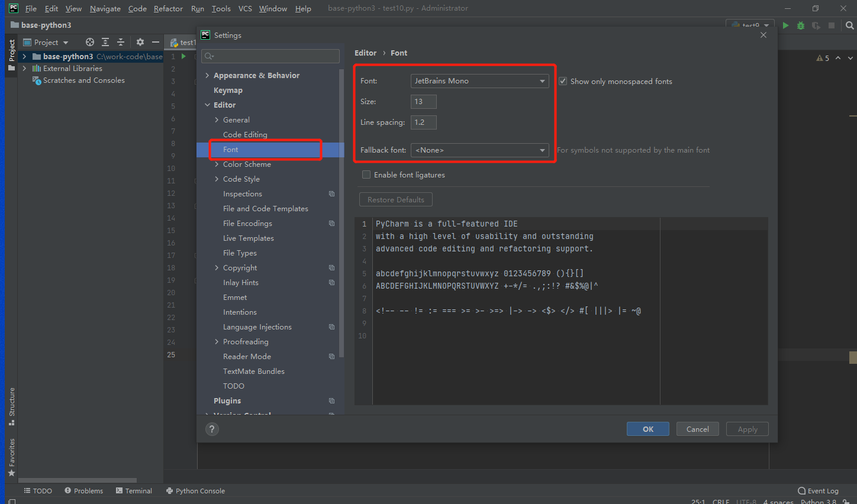Click the settings search field
857x504 pixels.
point(270,56)
